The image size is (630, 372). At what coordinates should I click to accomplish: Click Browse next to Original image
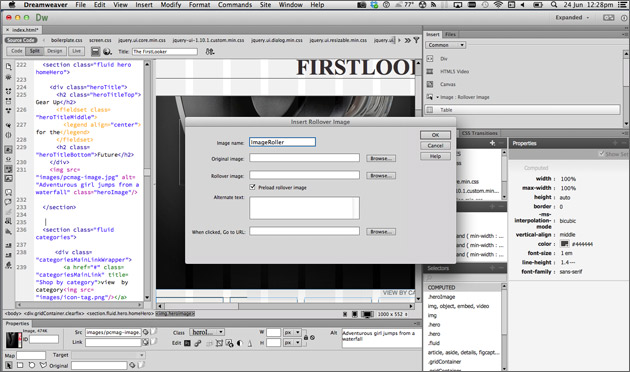click(x=380, y=158)
